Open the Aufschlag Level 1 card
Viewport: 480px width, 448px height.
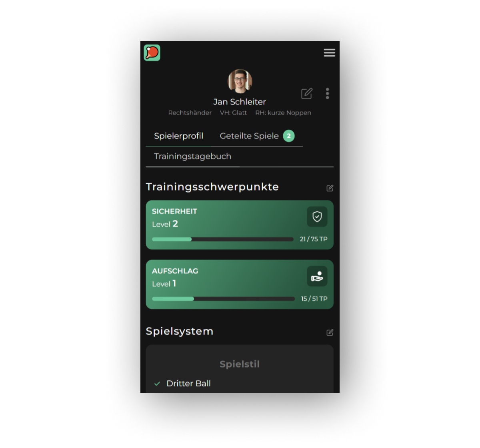click(x=240, y=285)
